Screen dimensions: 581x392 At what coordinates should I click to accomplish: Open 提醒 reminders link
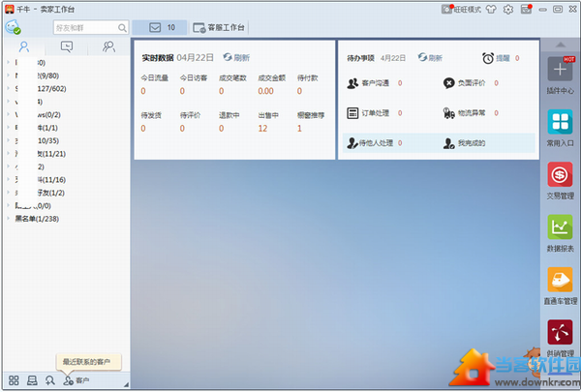[503, 58]
